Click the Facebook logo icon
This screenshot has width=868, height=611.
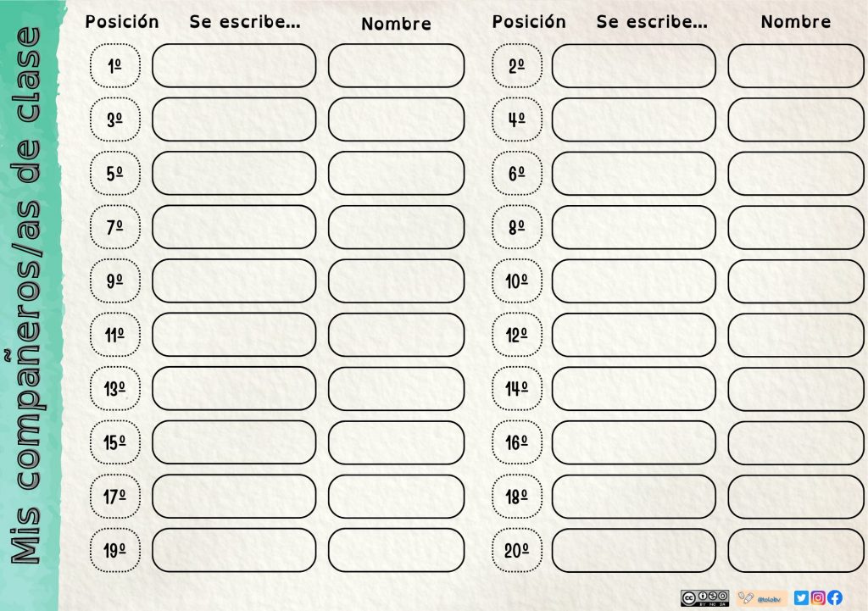tap(835, 597)
